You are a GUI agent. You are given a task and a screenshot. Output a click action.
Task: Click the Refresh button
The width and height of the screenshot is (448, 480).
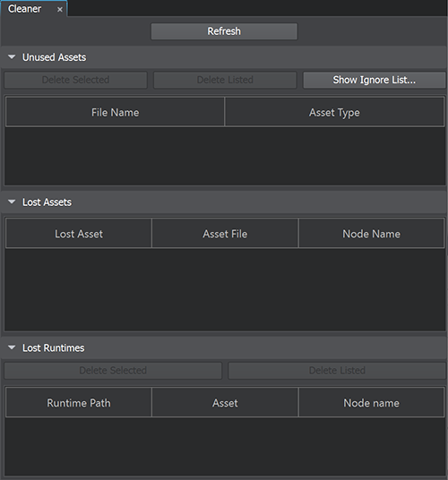click(224, 31)
